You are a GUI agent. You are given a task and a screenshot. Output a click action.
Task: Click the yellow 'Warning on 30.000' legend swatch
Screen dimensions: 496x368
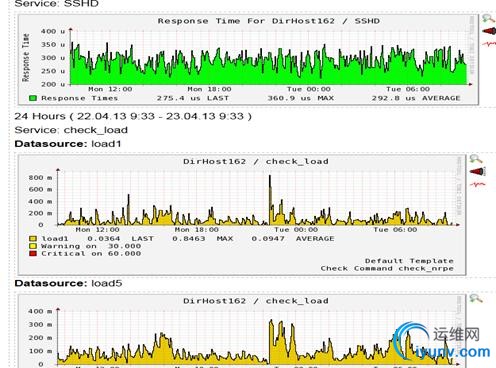tap(33, 246)
